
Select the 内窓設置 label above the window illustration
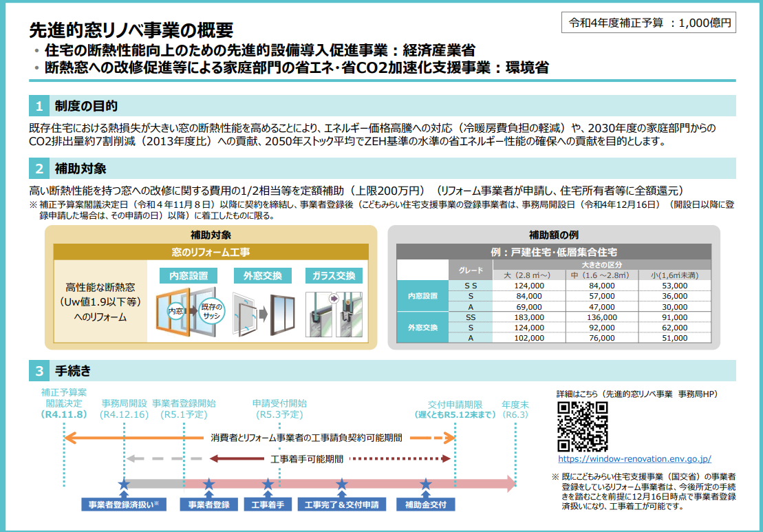(x=189, y=275)
